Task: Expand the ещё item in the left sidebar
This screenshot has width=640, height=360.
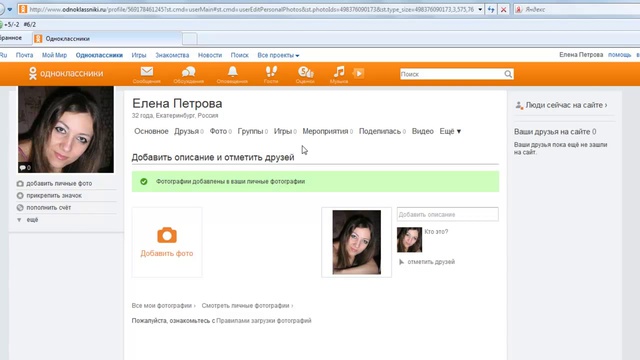Action: click(32, 220)
